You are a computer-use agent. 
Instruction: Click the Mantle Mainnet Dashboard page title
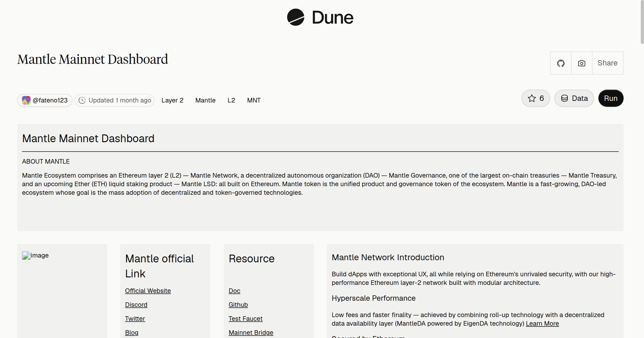point(93,59)
